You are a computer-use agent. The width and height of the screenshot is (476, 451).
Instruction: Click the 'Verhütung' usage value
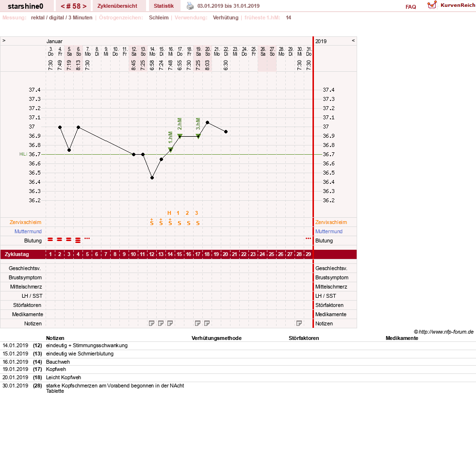(x=226, y=17)
